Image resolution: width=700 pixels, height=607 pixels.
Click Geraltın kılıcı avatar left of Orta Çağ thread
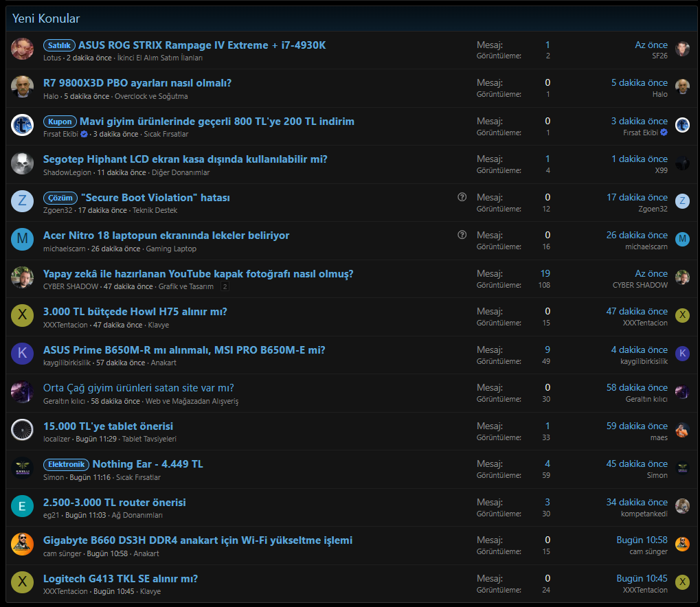coord(22,392)
